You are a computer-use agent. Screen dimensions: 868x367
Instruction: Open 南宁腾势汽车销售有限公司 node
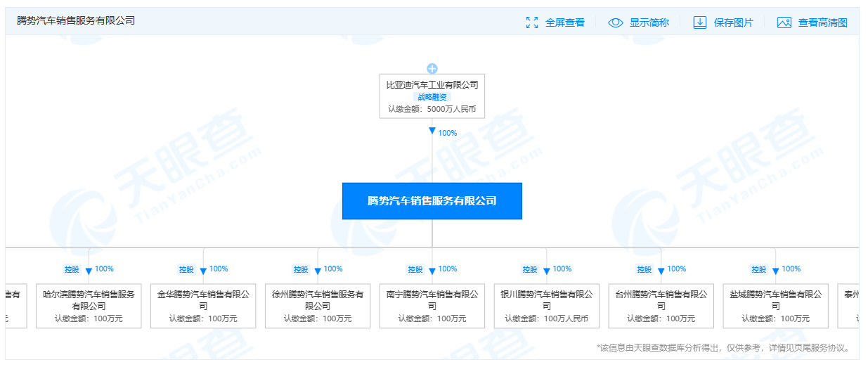coord(432,306)
